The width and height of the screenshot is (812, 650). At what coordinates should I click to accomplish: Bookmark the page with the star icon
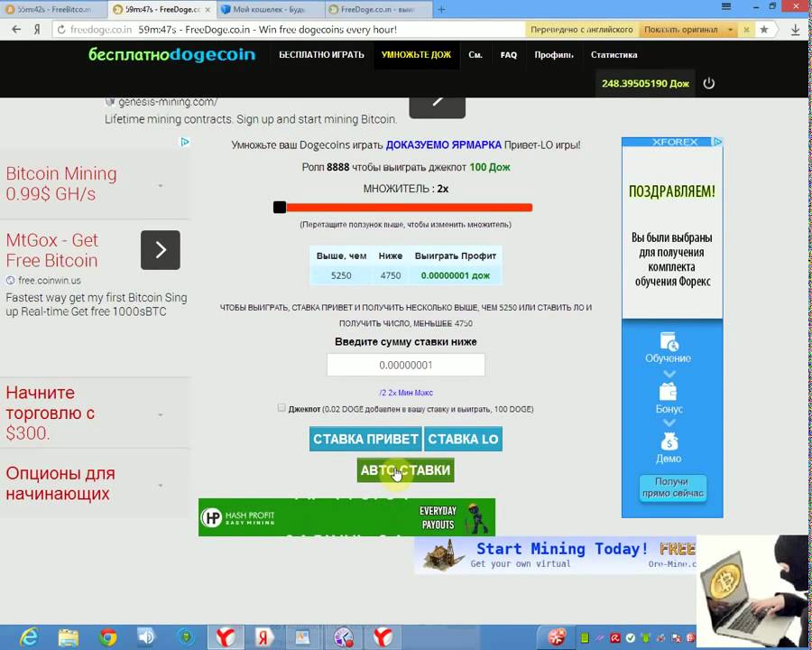click(x=764, y=30)
